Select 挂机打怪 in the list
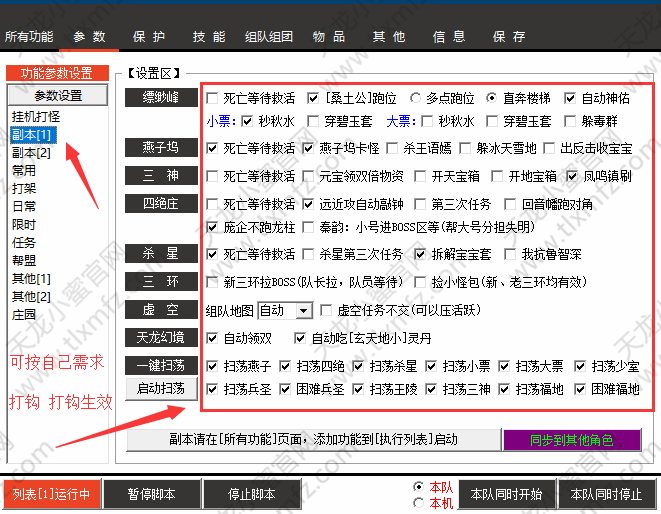This screenshot has width=661, height=514. point(36,116)
